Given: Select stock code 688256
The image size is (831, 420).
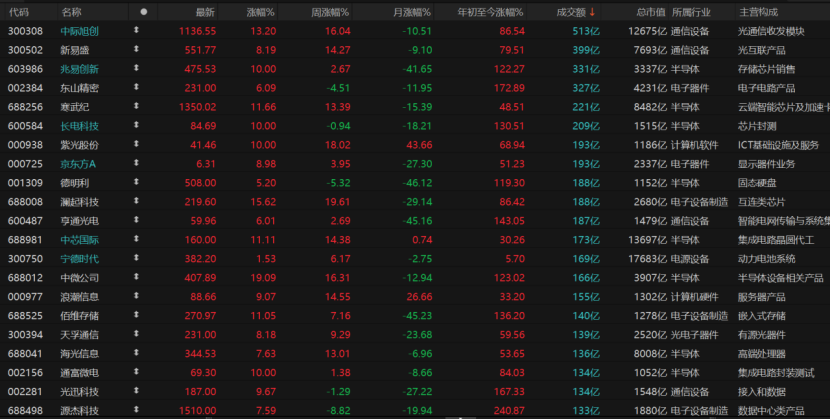Looking at the screenshot, I should click(x=25, y=107).
